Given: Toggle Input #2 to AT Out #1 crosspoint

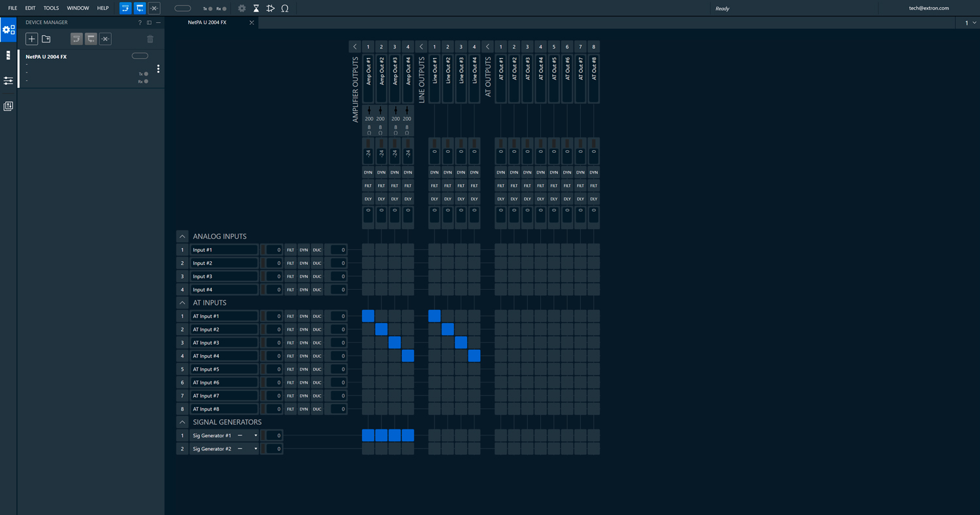Looking at the screenshot, I should [x=500, y=263].
